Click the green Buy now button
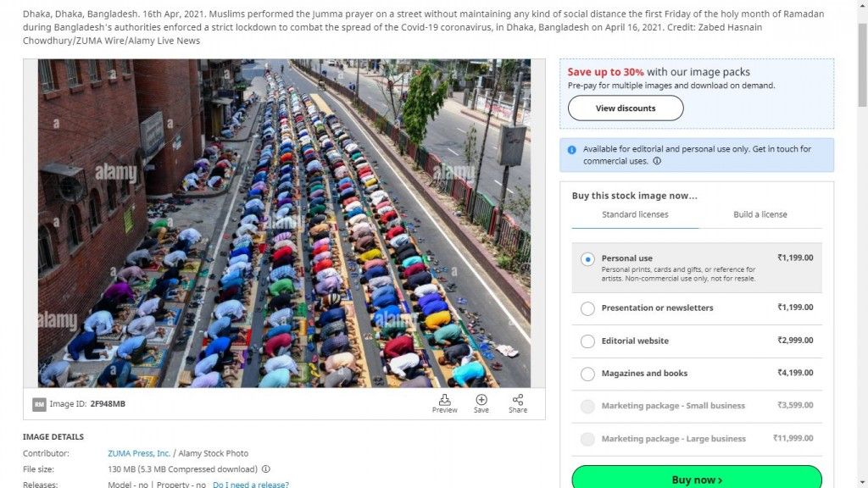The height and width of the screenshot is (488, 868). coord(697,478)
